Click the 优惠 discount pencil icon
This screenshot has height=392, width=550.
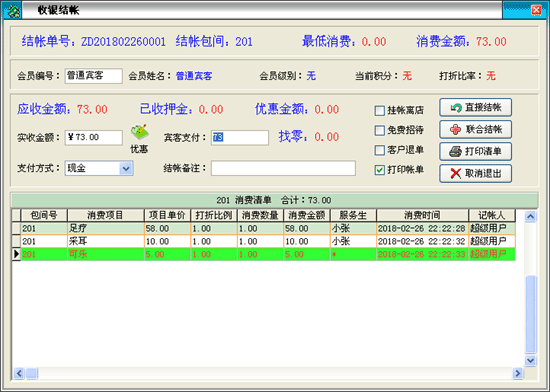coord(140,132)
